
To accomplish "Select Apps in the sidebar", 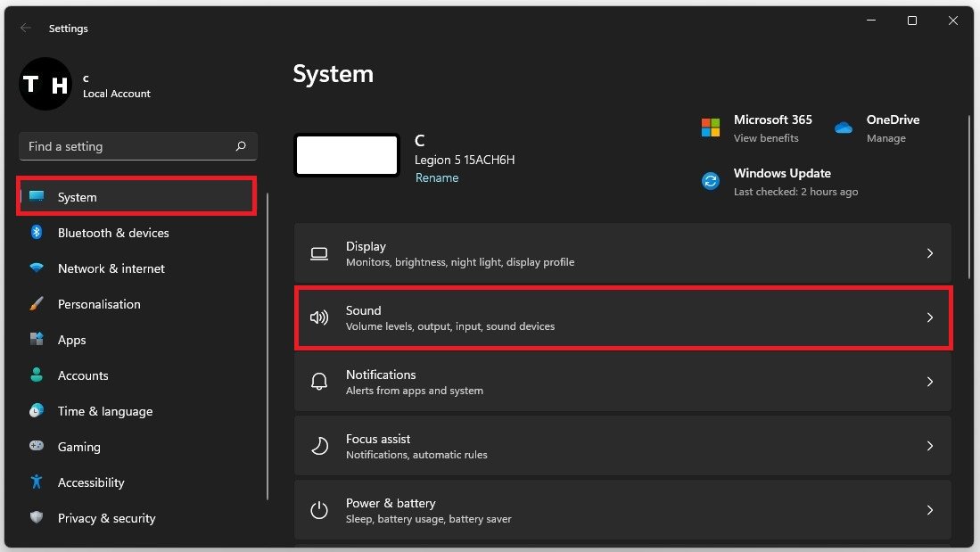I will point(71,340).
